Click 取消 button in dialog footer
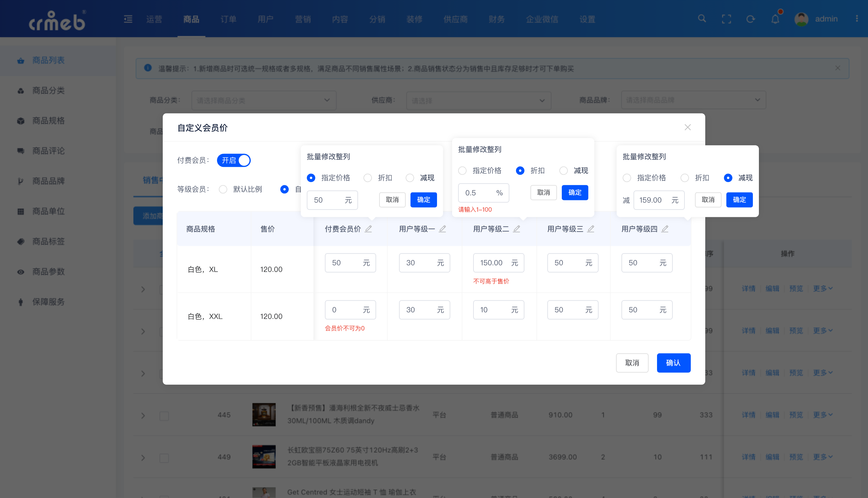Image resolution: width=868 pixels, height=498 pixels. coord(632,362)
